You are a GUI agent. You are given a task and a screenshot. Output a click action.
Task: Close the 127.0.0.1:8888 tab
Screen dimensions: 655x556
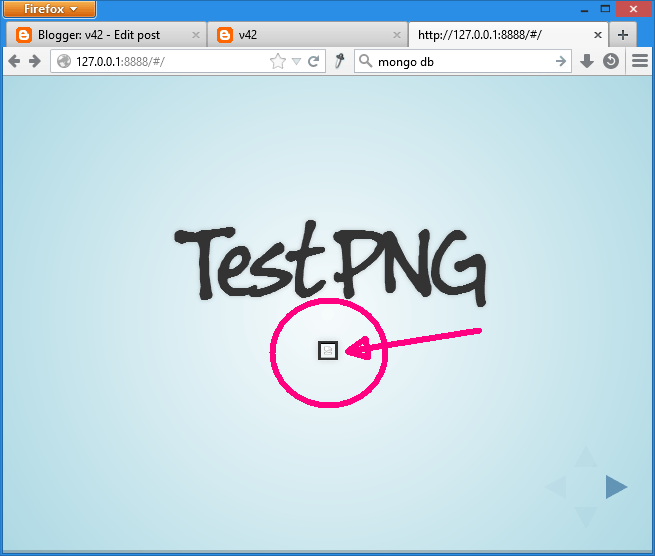[598, 35]
